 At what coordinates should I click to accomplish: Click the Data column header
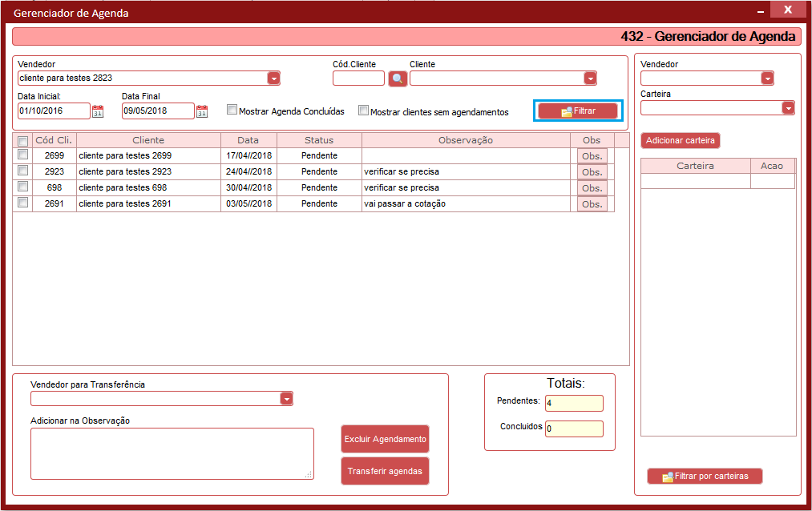(248, 140)
